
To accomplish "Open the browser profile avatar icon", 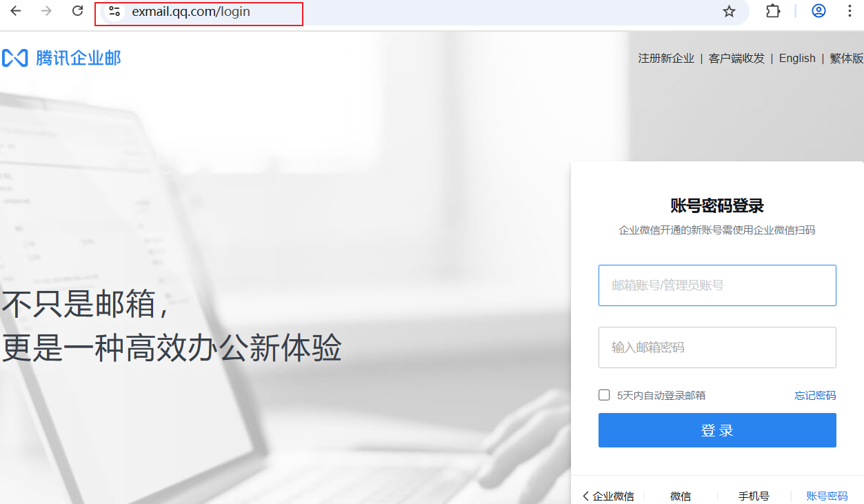I will [818, 11].
